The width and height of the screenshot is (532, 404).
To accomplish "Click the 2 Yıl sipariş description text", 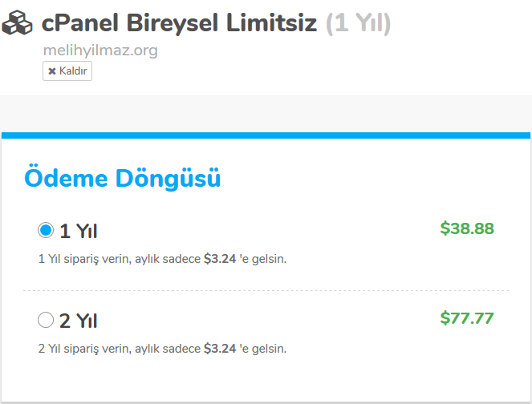I will point(120,349).
